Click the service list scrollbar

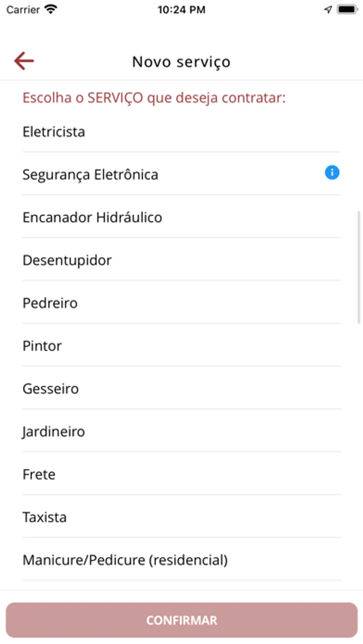359,267
